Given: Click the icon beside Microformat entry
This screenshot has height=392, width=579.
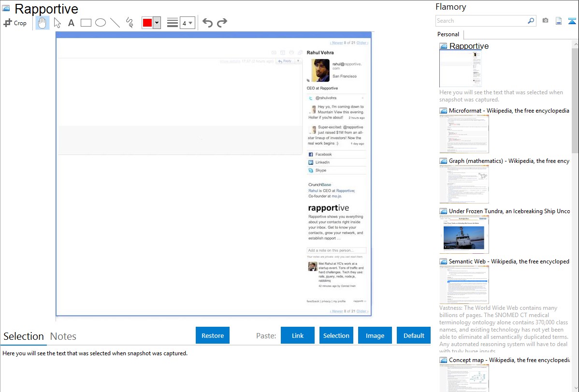Looking at the screenshot, I should click(444, 111).
